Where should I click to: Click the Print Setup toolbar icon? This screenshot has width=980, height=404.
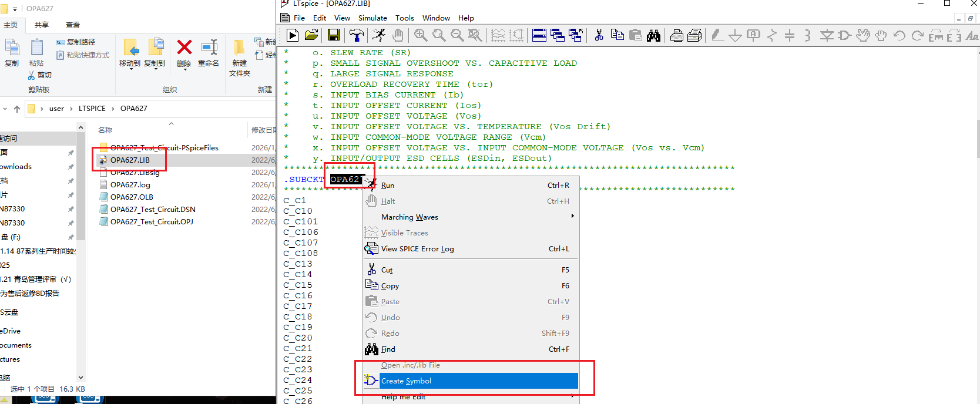[694, 35]
